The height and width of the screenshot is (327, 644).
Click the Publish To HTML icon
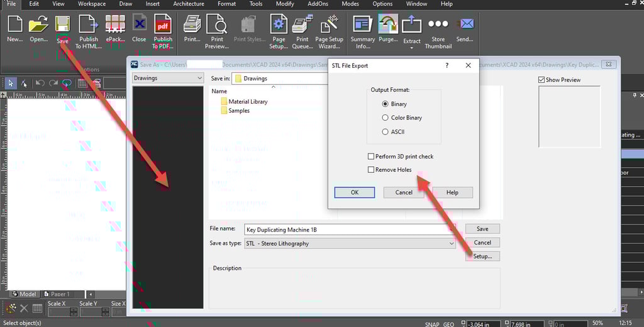pyautogui.click(x=88, y=24)
